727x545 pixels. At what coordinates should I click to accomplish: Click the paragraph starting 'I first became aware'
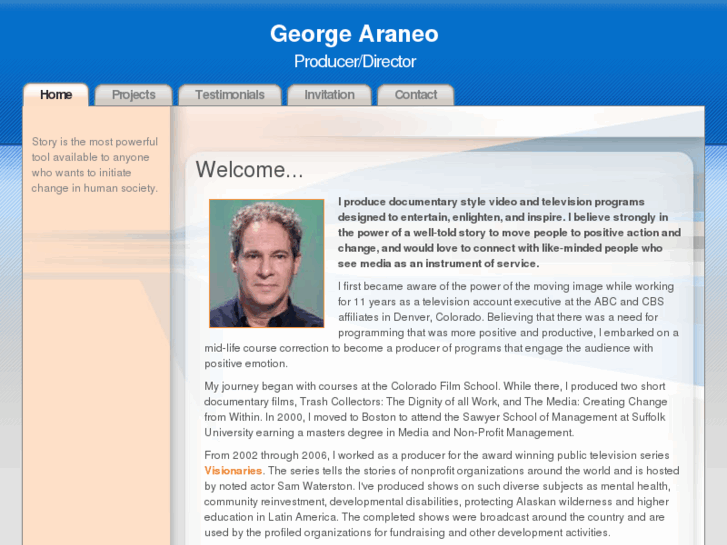click(x=441, y=325)
